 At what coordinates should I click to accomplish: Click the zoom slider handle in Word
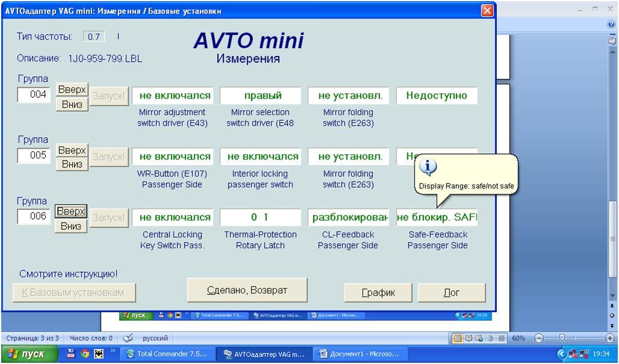pos(562,339)
